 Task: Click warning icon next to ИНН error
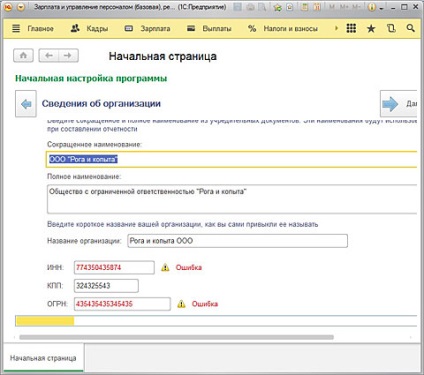pyautogui.click(x=165, y=267)
